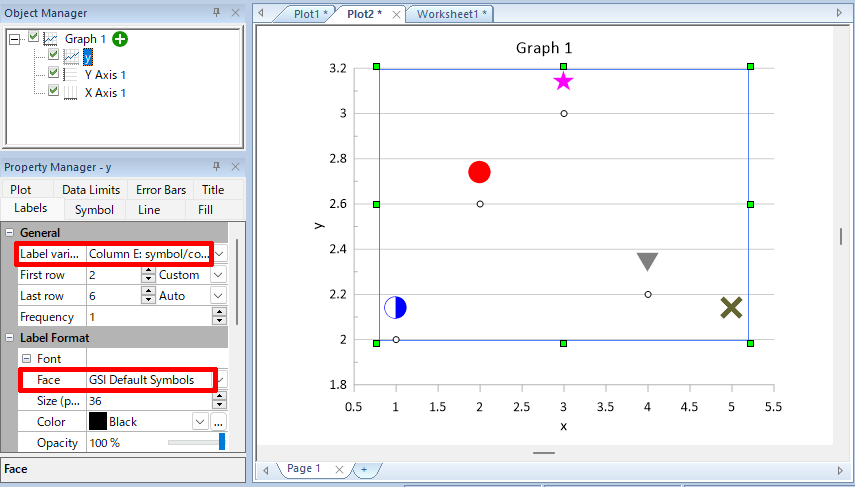Viewport: 855px width, 487px height.
Task: Toggle the X Axis 1 checkbox
Action: (54, 92)
